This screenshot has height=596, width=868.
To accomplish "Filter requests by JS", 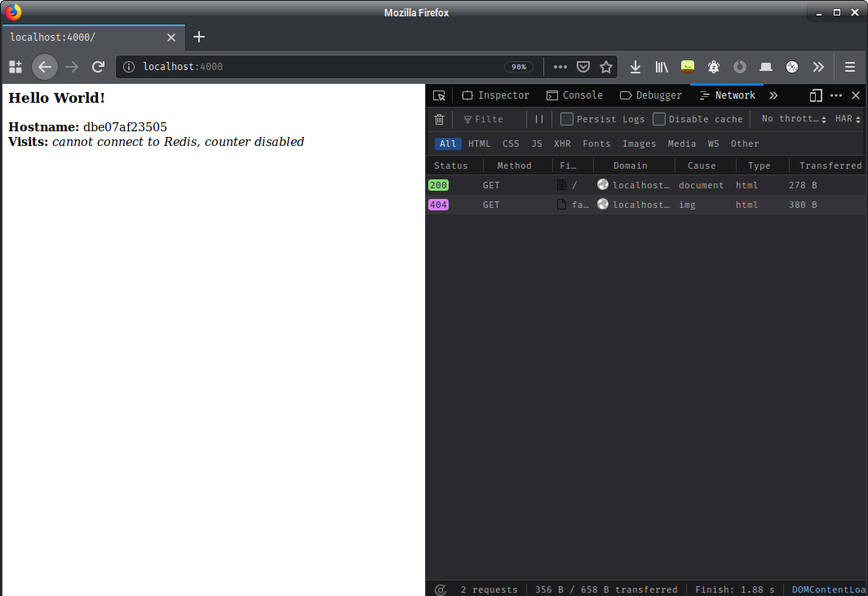I will coord(537,143).
